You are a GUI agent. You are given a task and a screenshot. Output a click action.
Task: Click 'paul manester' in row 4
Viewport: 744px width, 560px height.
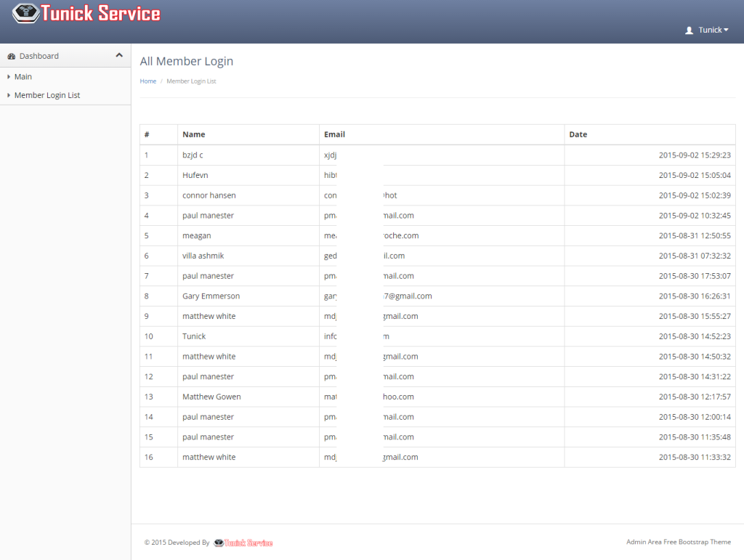[209, 216]
